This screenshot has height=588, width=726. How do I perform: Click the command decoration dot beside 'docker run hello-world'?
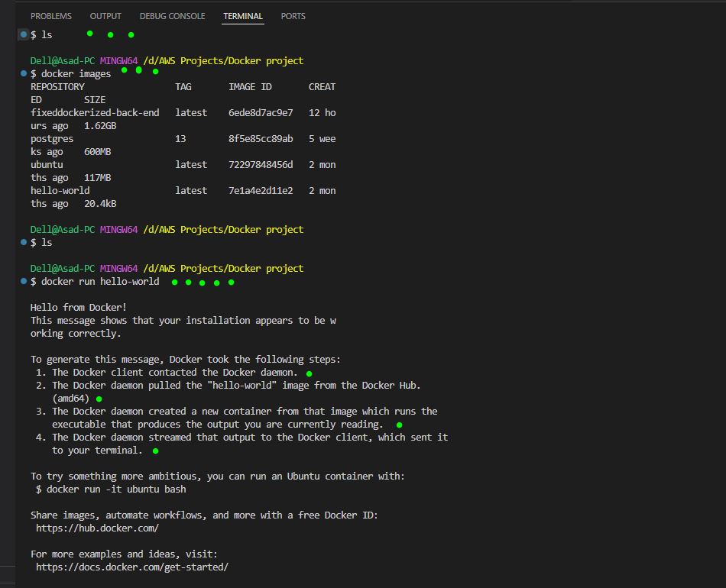(24, 281)
